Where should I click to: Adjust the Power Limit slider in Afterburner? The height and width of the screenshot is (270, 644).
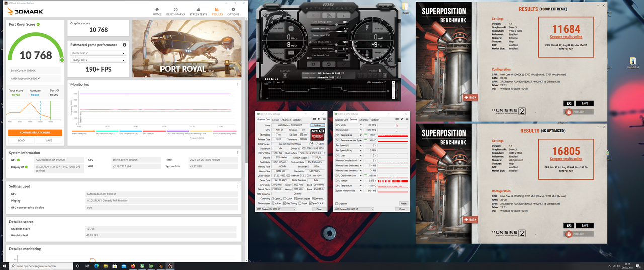(328, 31)
